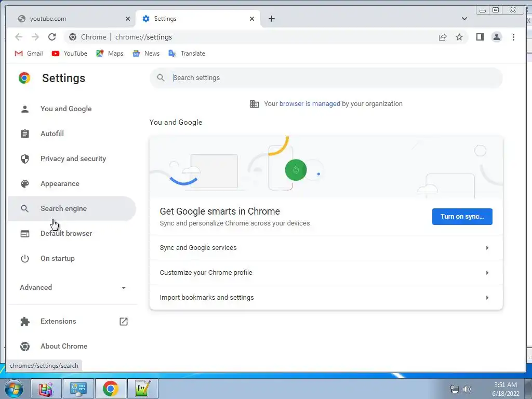
Task: Click the Chrome site info icon
Action: coord(73,37)
